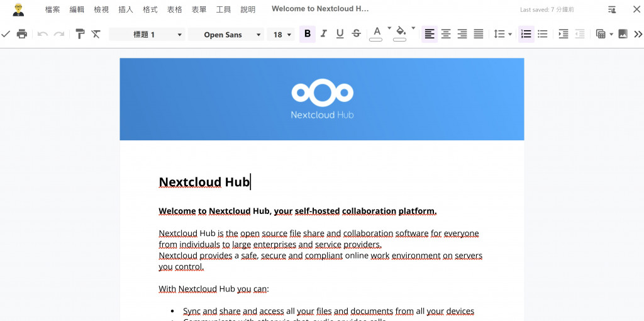Viewport: 644px width, 321px height.
Task: Open the 檔案 menu
Action: pyautogui.click(x=53, y=9)
